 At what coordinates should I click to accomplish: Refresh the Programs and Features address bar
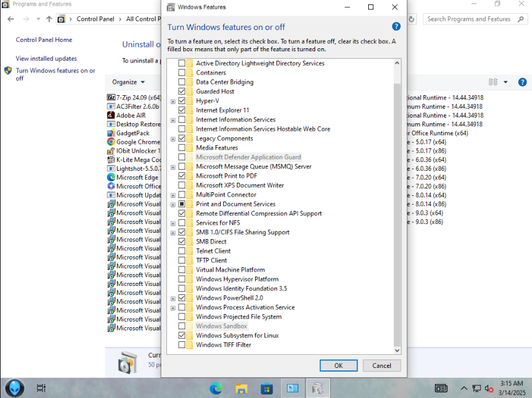(411, 19)
